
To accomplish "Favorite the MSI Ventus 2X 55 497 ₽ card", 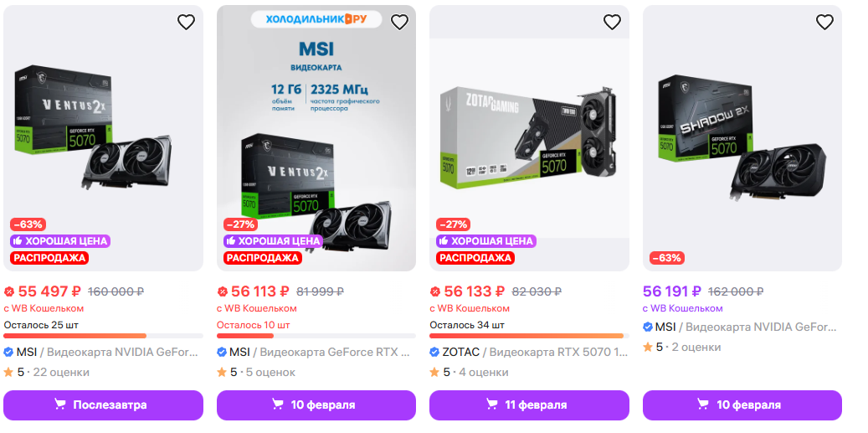I will point(186,23).
